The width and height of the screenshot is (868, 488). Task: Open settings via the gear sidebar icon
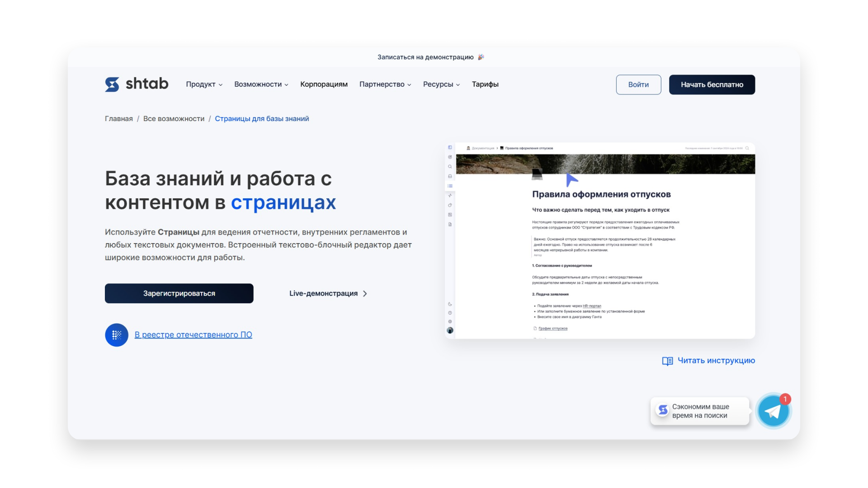(450, 322)
